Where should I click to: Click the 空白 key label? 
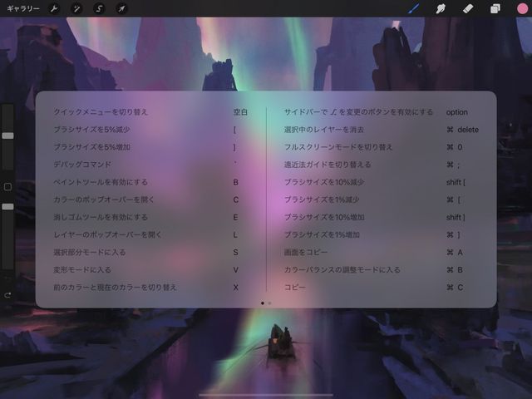point(240,112)
